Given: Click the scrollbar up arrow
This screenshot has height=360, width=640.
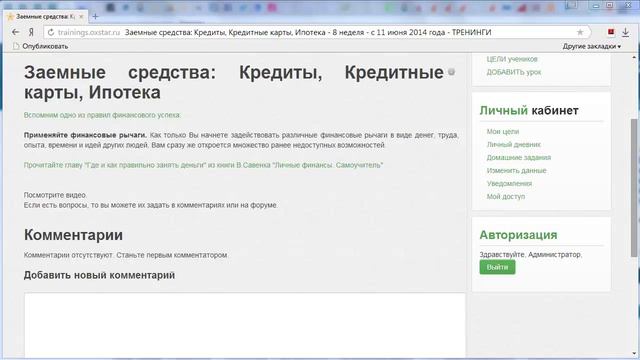Looking at the screenshot, I should coord(634,58).
